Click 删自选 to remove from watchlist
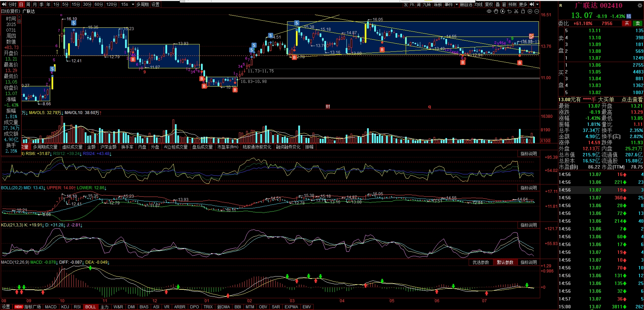Screen dimensions: 644x310 [466, 4]
